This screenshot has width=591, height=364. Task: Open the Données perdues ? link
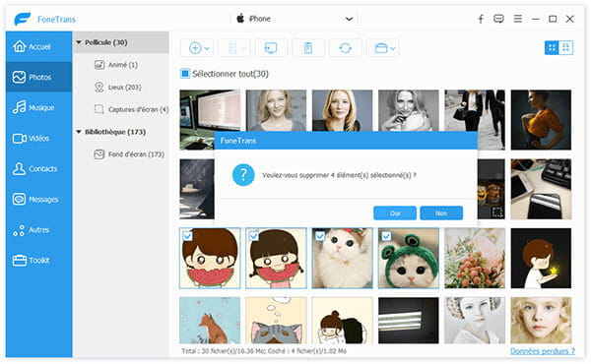543,351
